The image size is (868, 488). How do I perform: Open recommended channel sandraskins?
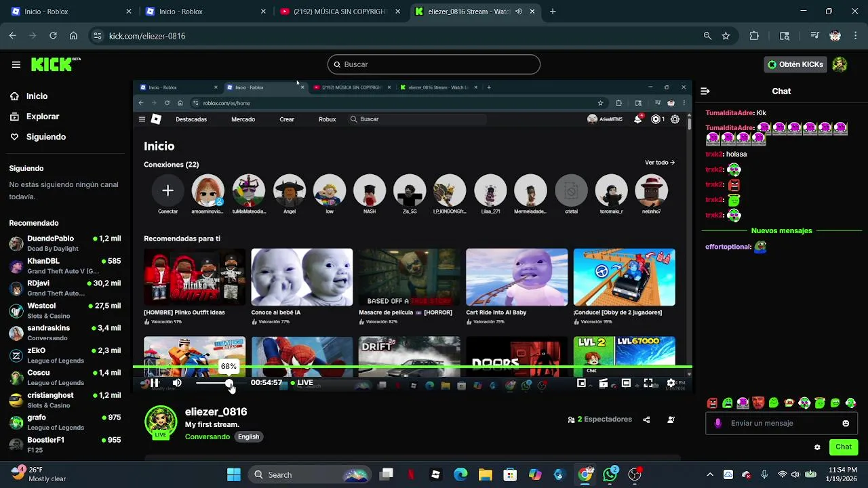pos(65,333)
